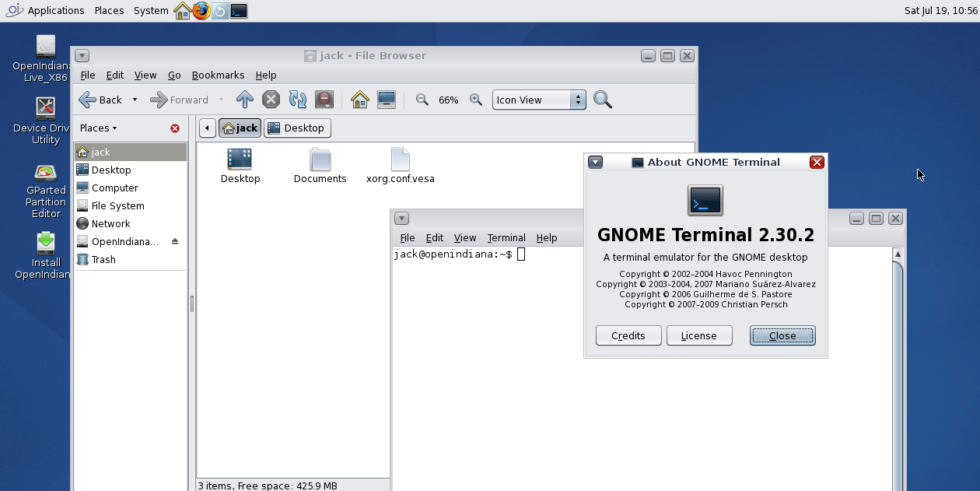
Task: Open the home folder launcher in top panel
Action: click(x=183, y=11)
